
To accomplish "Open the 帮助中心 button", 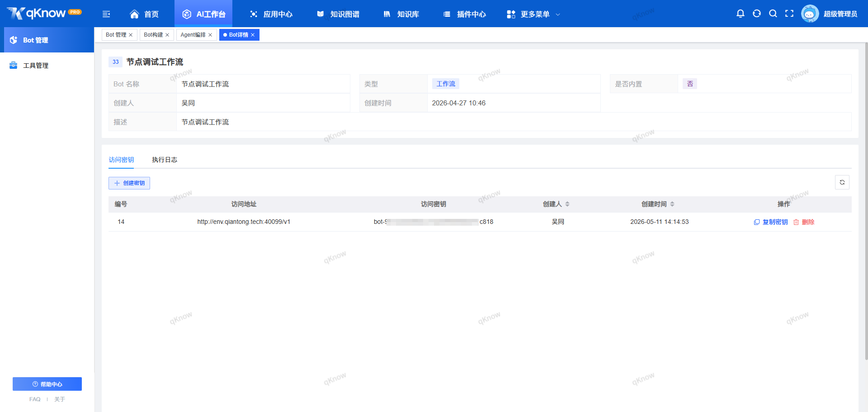I will pos(47,384).
